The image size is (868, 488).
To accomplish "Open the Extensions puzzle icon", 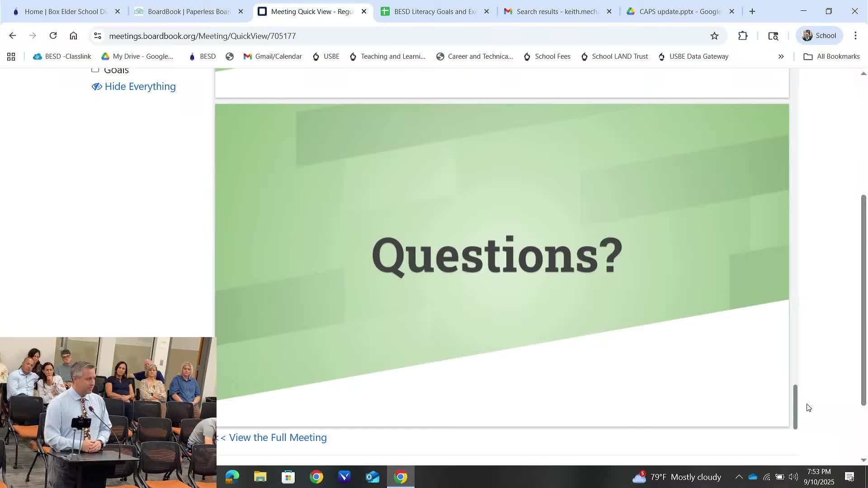I will pyautogui.click(x=743, y=36).
